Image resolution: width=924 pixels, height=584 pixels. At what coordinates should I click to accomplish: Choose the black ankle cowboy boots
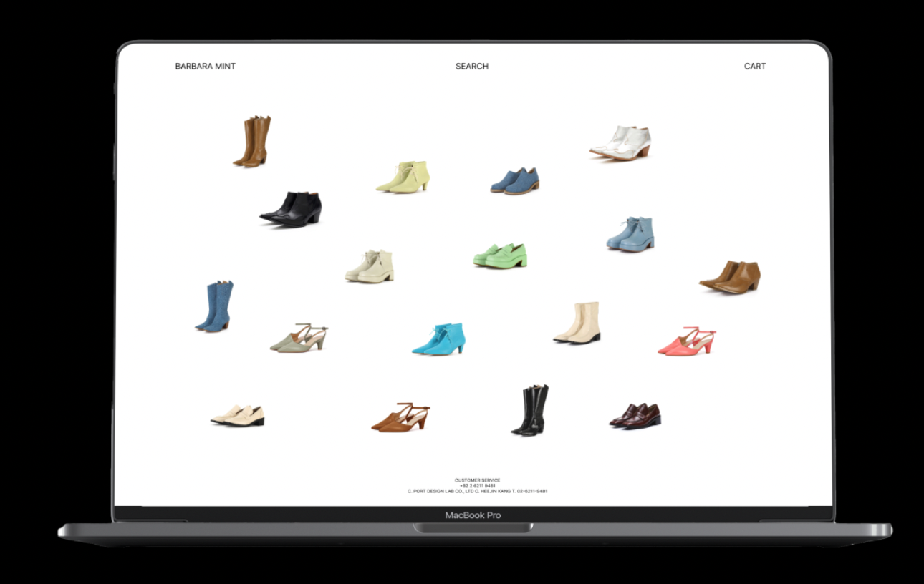(x=291, y=209)
